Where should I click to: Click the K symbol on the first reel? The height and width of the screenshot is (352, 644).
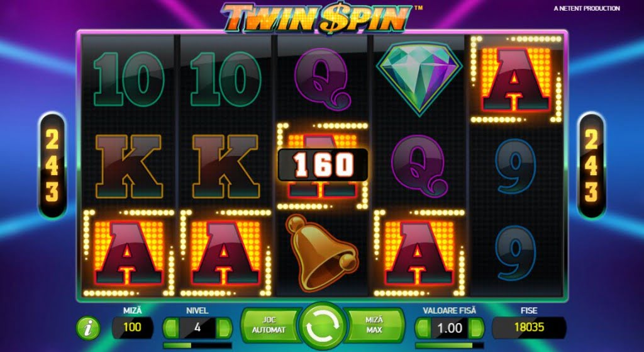(x=129, y=166)
